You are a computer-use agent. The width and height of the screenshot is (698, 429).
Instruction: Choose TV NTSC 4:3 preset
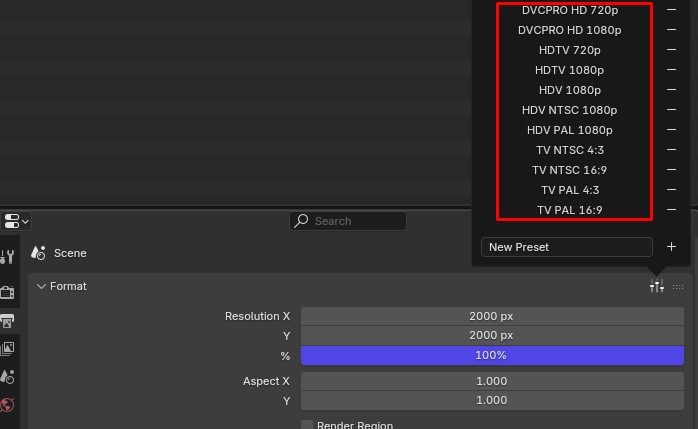pos(570,150)
